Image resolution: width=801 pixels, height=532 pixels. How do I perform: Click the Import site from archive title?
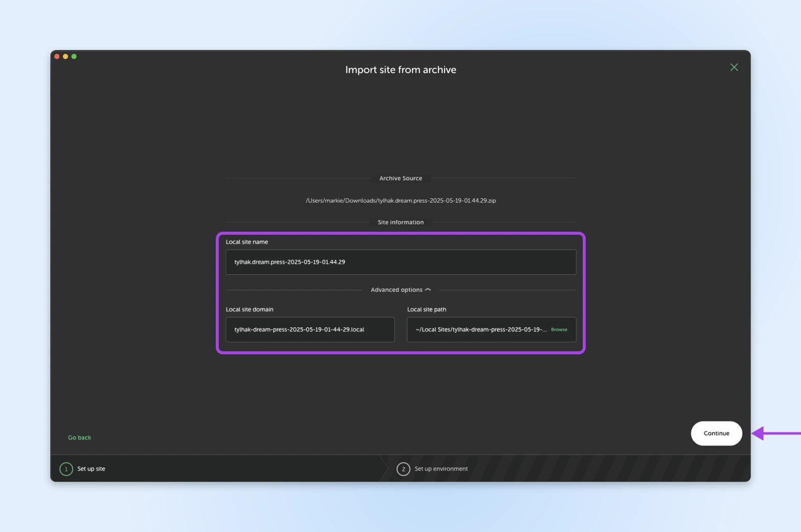click(400, 70)
